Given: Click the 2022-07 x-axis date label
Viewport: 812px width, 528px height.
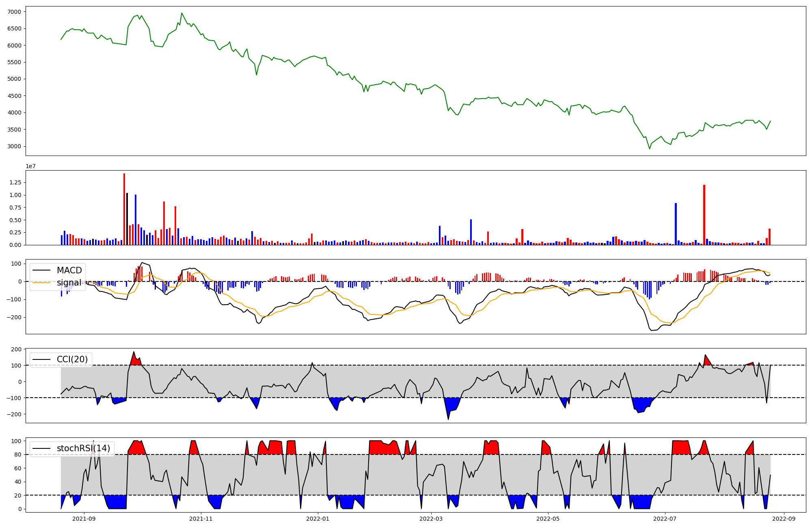Looking at the screenshot, I should pyautogui.click(x=665, y=519).
